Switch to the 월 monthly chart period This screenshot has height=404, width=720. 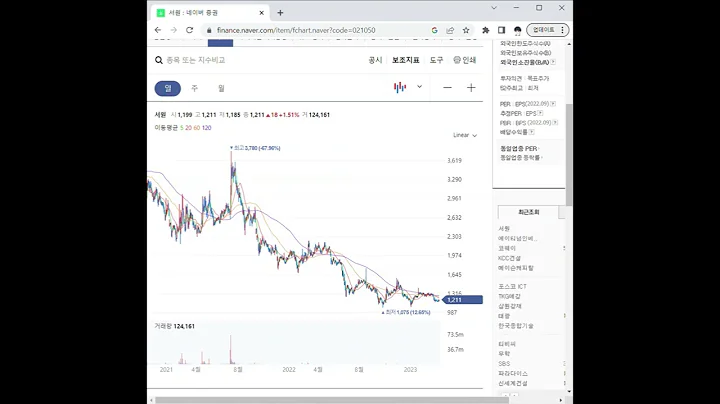(221, 88)
